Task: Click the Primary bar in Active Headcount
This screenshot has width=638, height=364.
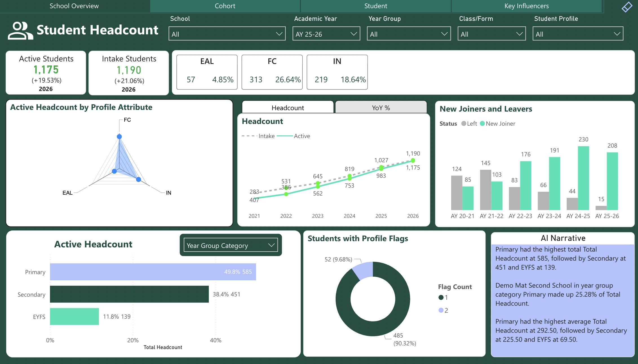Action: click(x=153, y=272)
